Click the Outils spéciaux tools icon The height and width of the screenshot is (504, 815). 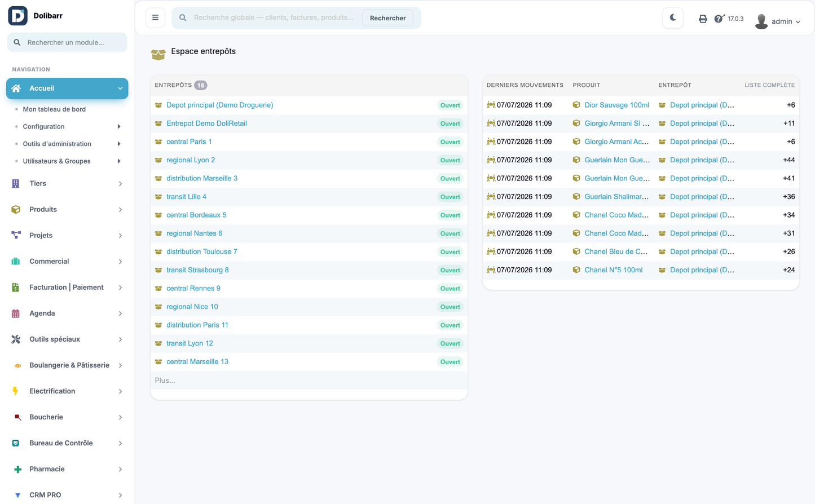point(16,339)
